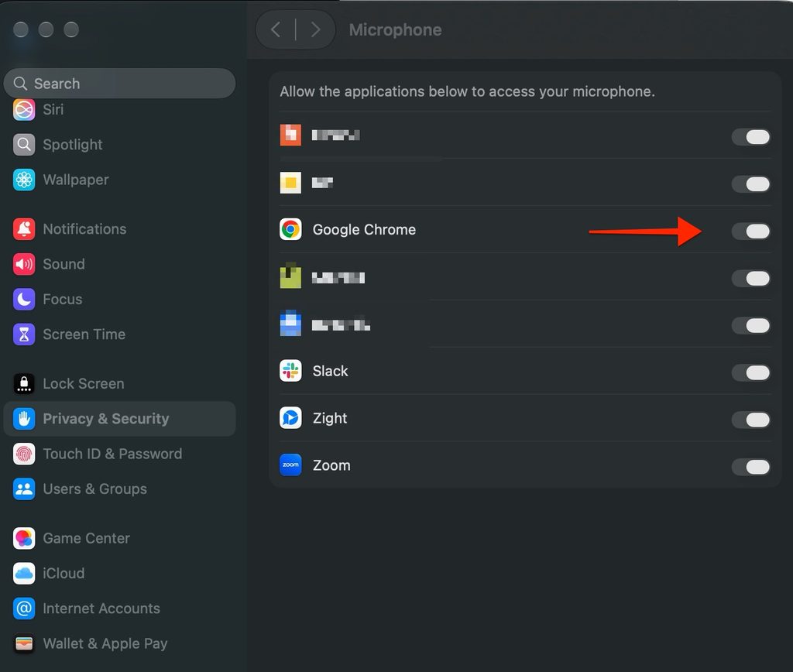Click the Slack app icon
The width and height of the screenshot is (793, 672).
point(290,371)
